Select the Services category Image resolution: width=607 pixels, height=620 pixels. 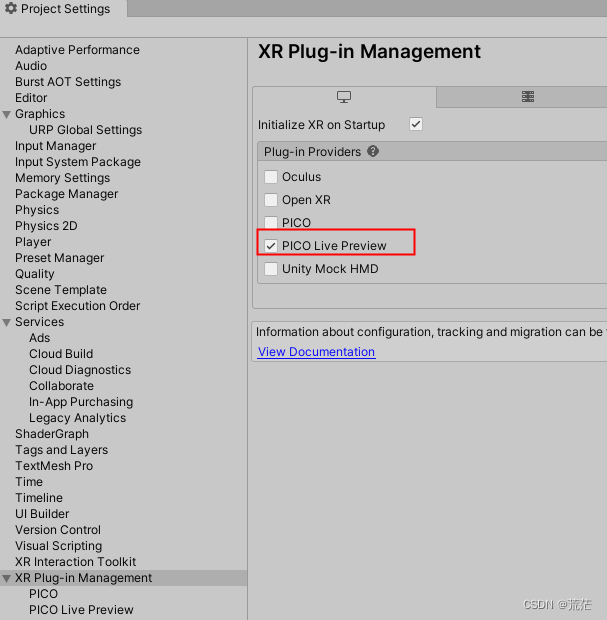click(39, 322)
